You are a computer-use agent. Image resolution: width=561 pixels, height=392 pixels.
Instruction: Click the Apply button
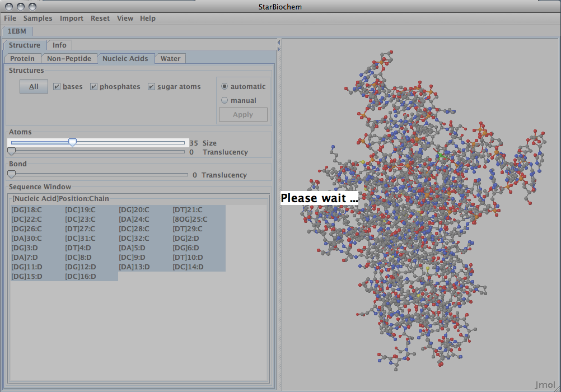242,115
